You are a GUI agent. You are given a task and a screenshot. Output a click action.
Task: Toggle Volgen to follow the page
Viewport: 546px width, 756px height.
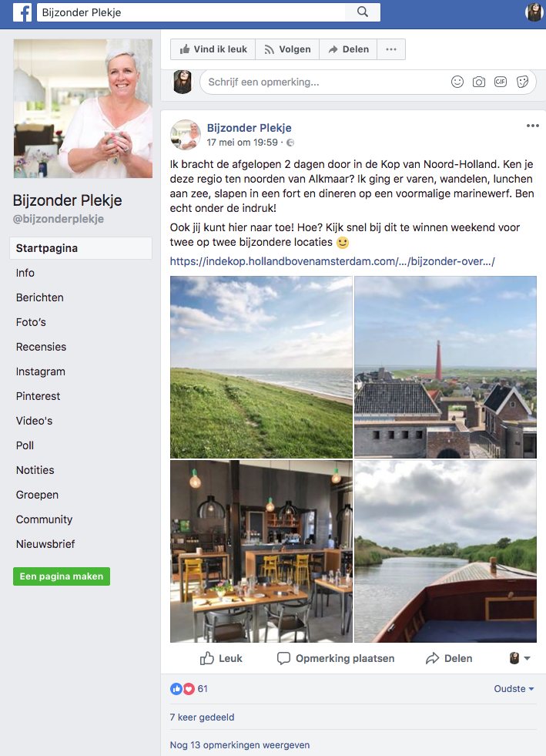pyautogui.click(x=287, y=49)
